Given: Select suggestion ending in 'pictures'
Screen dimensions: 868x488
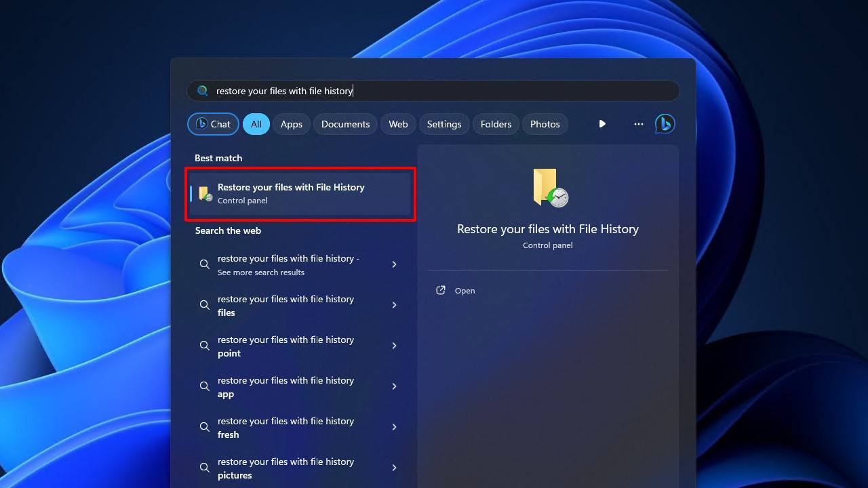Looking at the screenshot, I should pyautogui.click(x=300, y=468).
